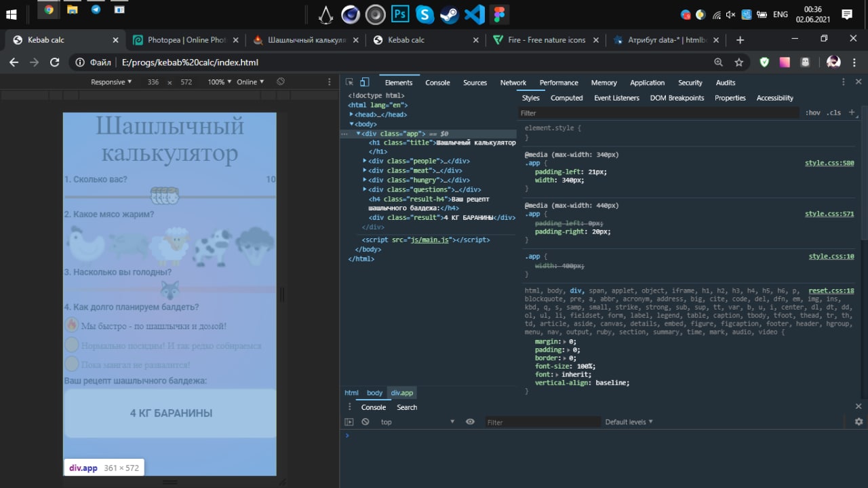The height and width of the screenshot is (488, 868).
Task: Click the URL address bar
Action: click(x=390, y=62)
